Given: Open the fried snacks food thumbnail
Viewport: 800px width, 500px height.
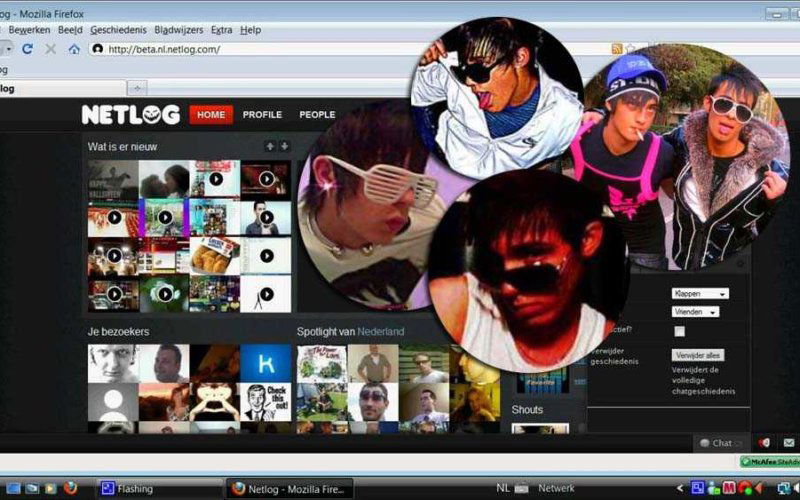Looking at the screenshot, I should 215,256.
